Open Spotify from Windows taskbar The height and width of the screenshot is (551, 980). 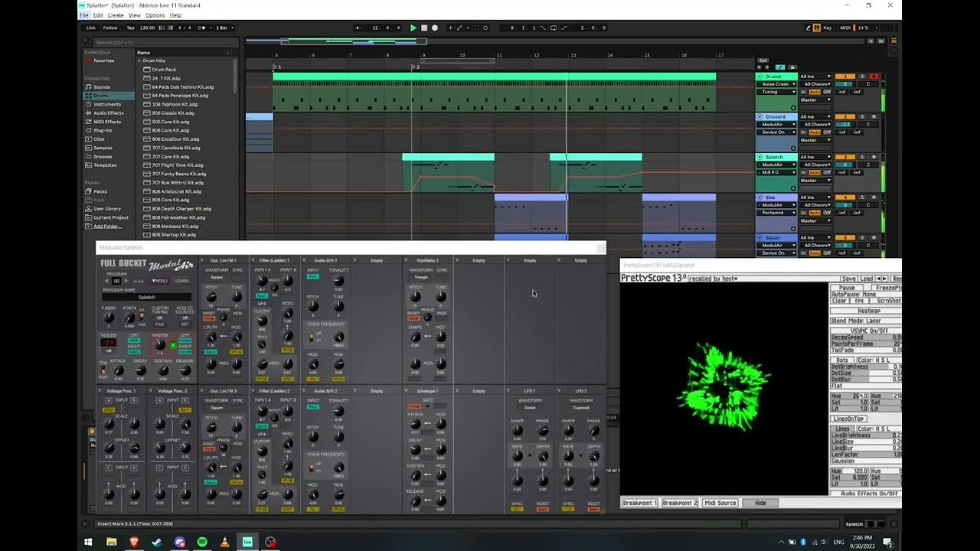tap(202, 542)
